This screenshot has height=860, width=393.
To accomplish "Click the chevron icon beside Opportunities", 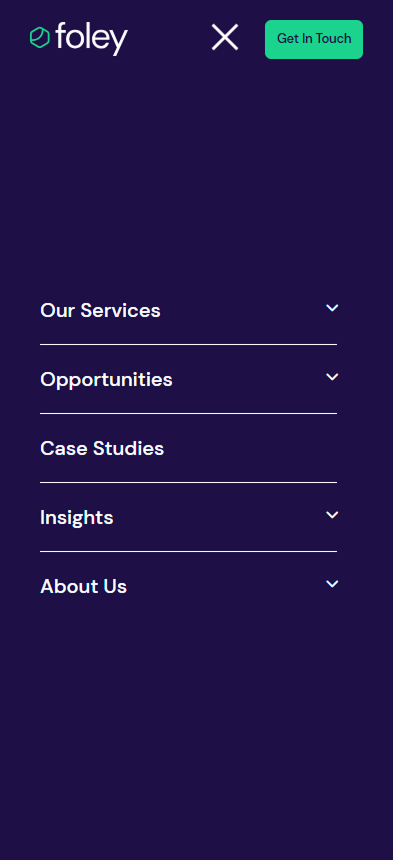I will pyautogui.click(x=332, y=377).
